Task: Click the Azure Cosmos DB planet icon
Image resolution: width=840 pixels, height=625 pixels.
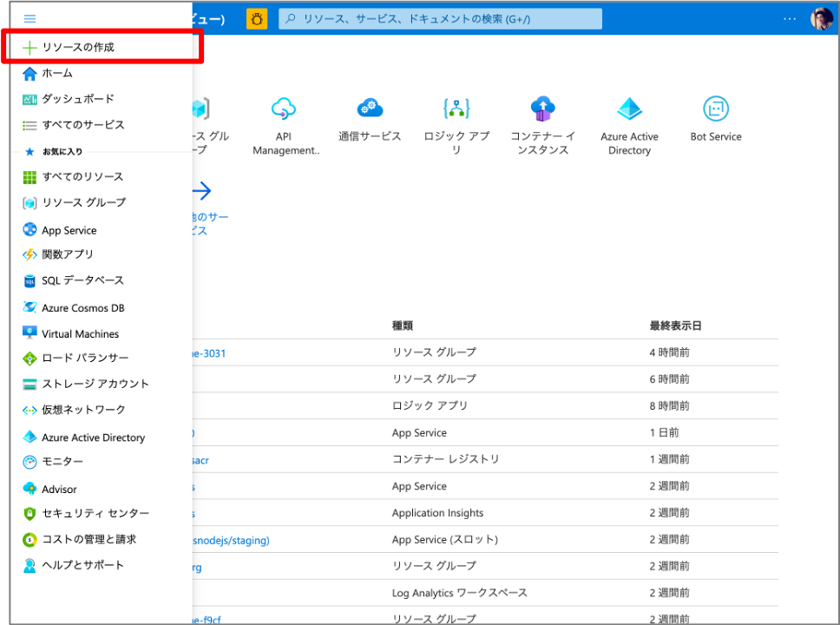Action: (x=30, y=307)
